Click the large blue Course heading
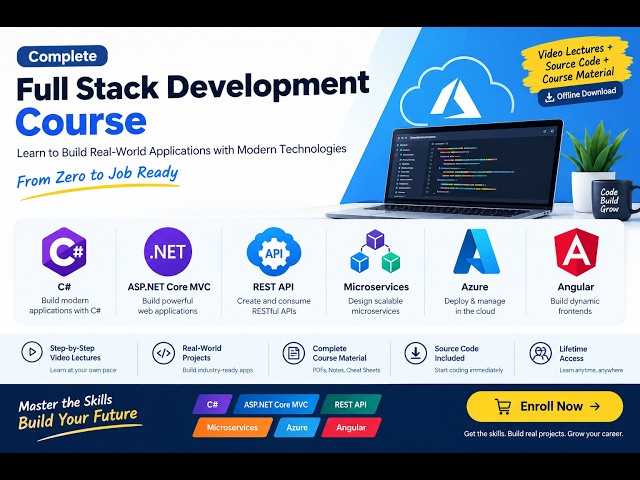 pyautogui.click(x=81, y=122)
